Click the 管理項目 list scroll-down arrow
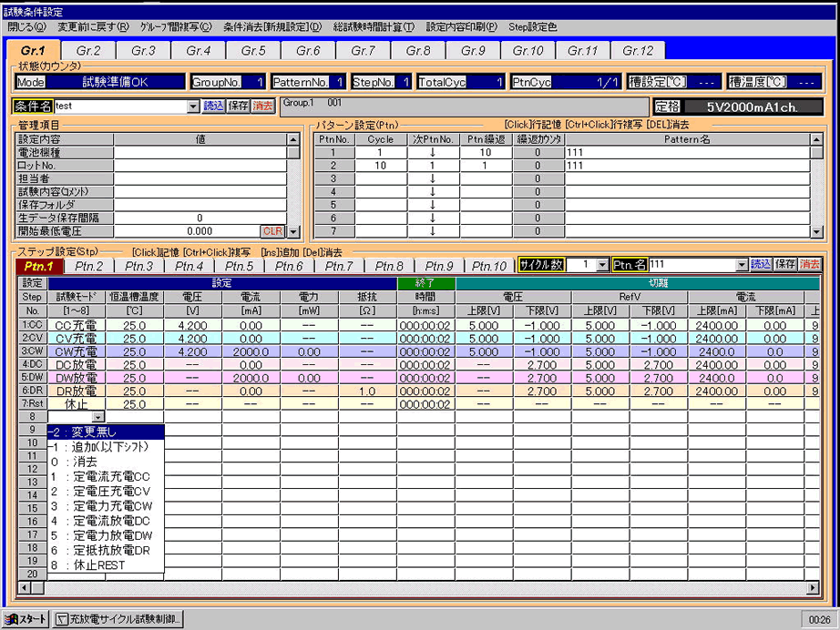This screenshot has width=840, height=630. point(293,232)
